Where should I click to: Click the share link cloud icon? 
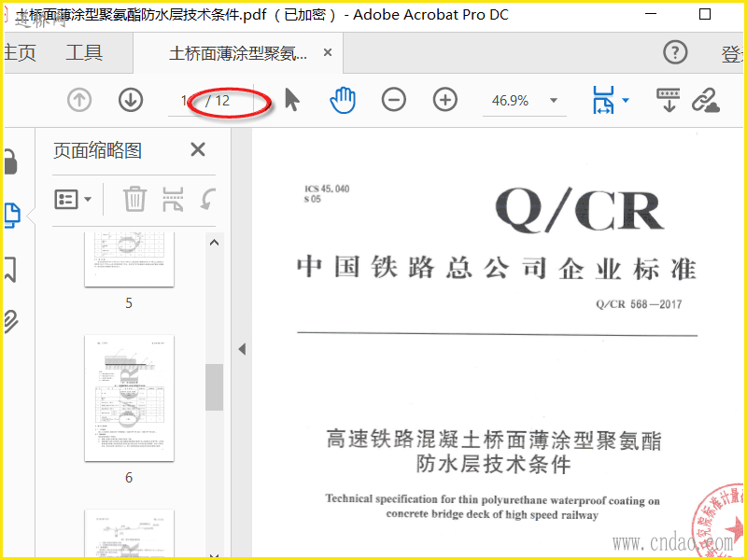pos(706,100)
